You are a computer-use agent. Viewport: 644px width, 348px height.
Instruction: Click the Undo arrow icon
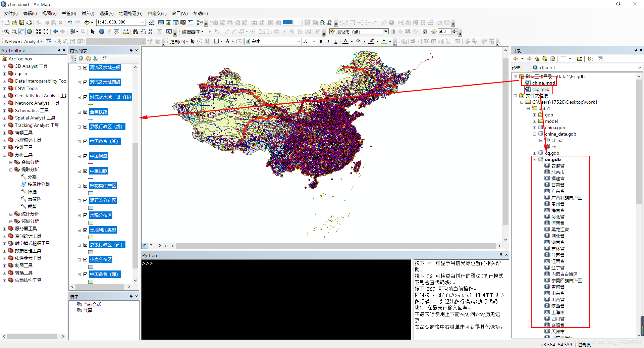click(x=70, y=22)
